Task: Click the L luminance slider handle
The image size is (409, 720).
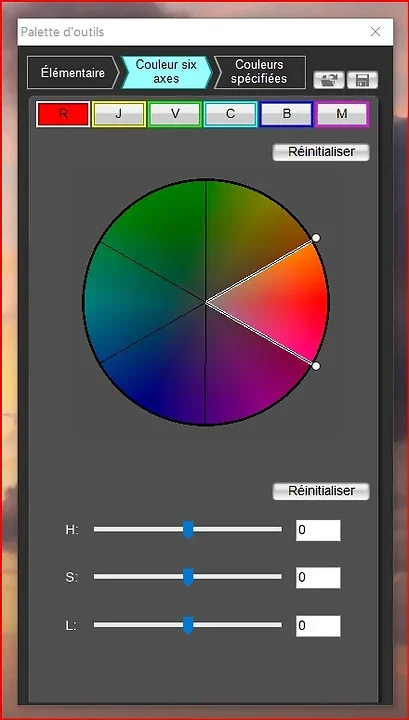Action: point(188,625)
